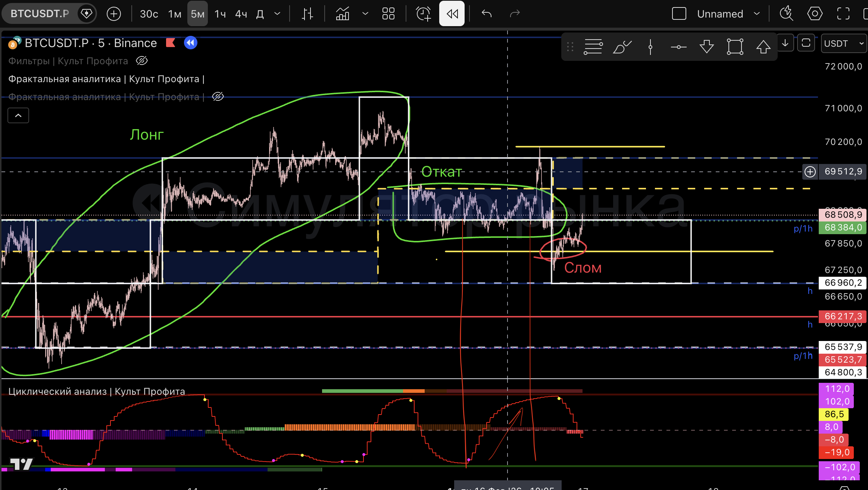The image size is (868, 490).
Task: Click the Bar Replay rewind button
Action: (x=452, y=14)
